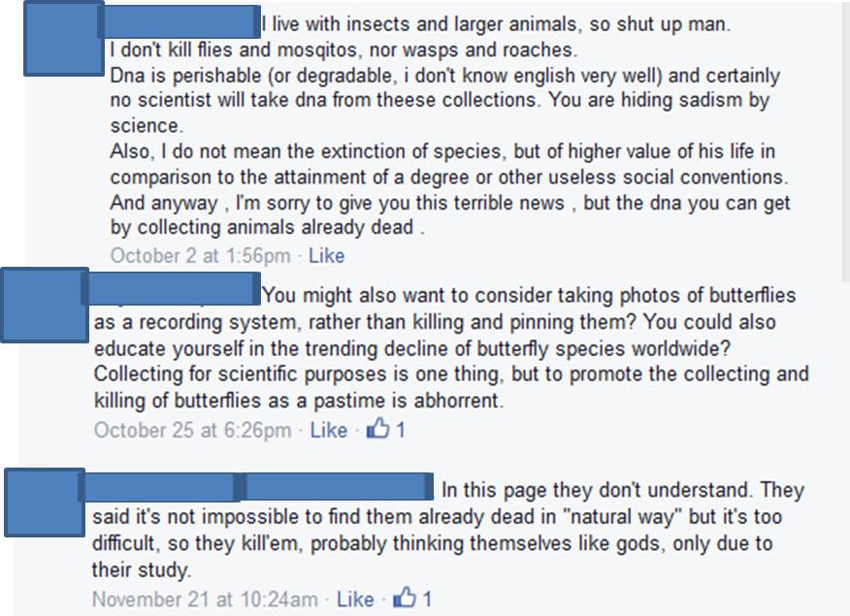Open the avatar beside the "In this page" comment

coord(42,503)
